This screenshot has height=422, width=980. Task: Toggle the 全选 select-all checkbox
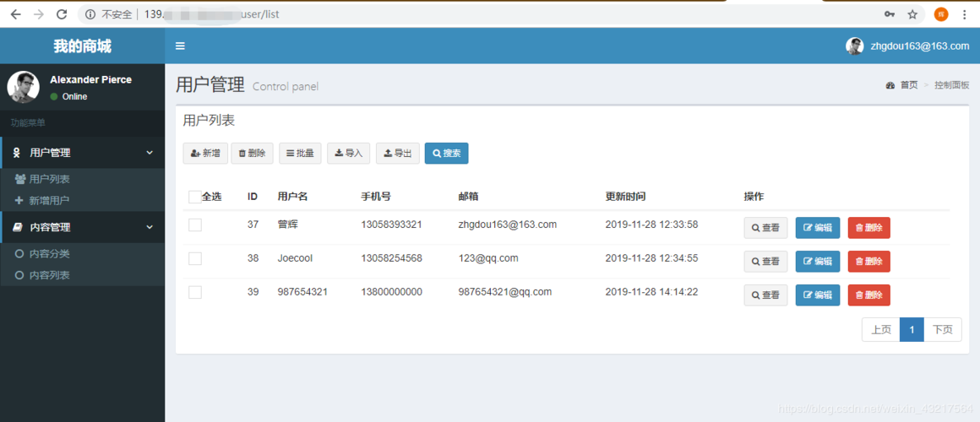(195, 197)
